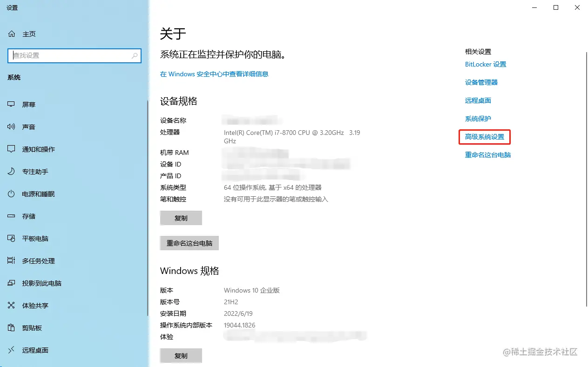Minimize the 设置 window
This screenshot has width=588, height=367.
534,7
